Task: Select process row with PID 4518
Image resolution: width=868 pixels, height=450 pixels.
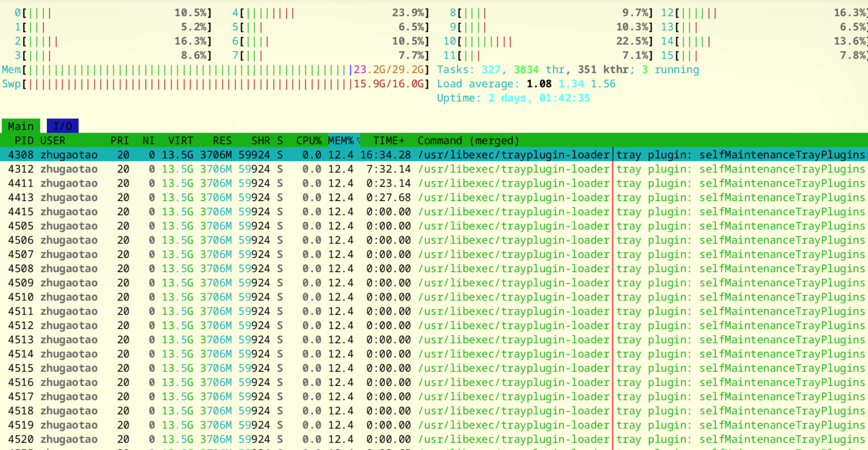Action: (x=434, y=411)
